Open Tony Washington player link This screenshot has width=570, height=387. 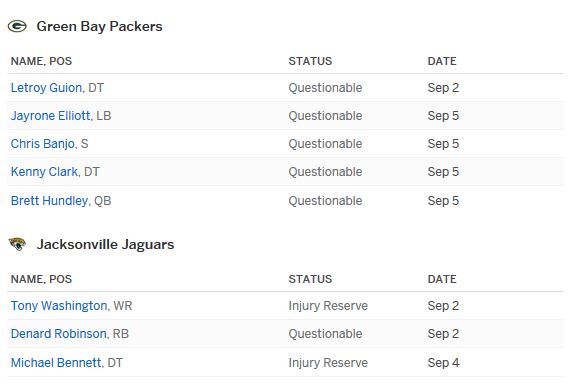[x=59, y=306]
